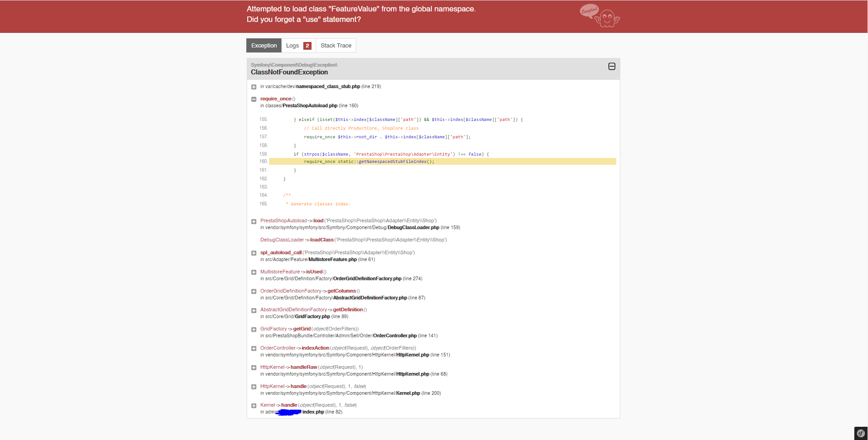Screen dimensions: 868x440
Task: Select the Exception tab
Action: (x=264, y=46)
